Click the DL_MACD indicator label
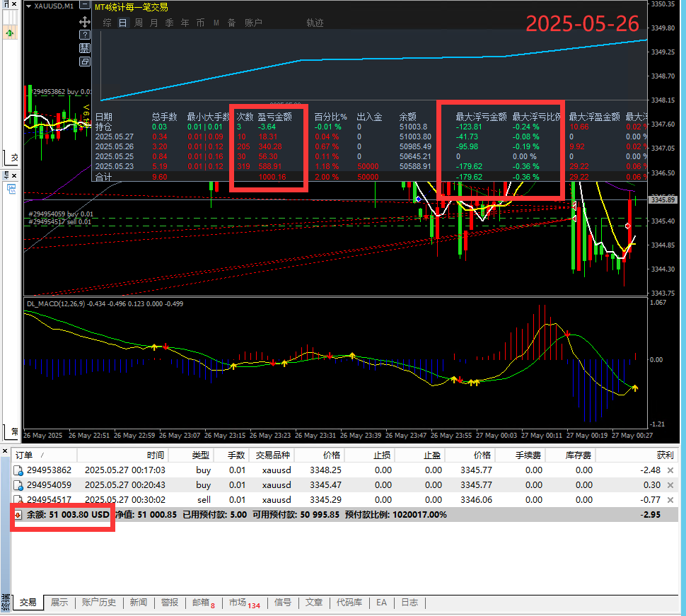The image size is (686, 616). click(x=105, y=303)
